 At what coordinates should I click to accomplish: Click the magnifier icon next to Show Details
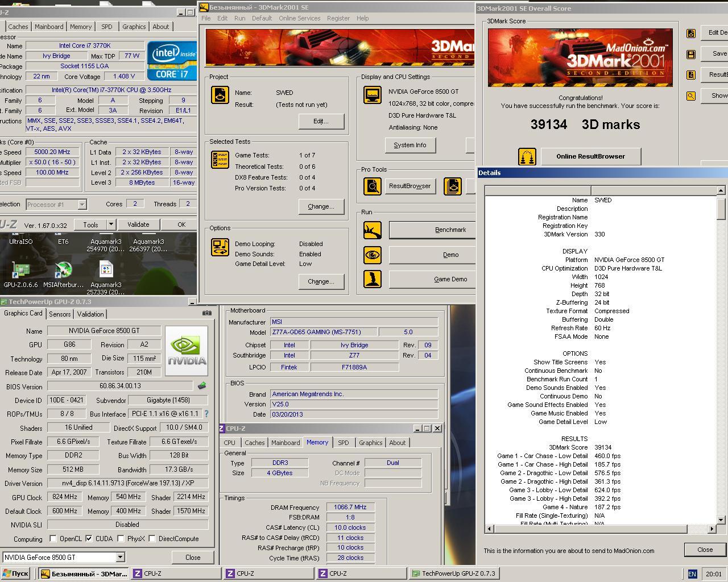691,96
